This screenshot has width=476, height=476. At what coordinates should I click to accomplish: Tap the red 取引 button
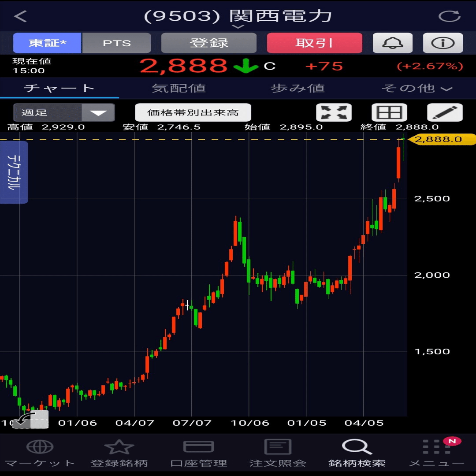[x=315, y=43]
